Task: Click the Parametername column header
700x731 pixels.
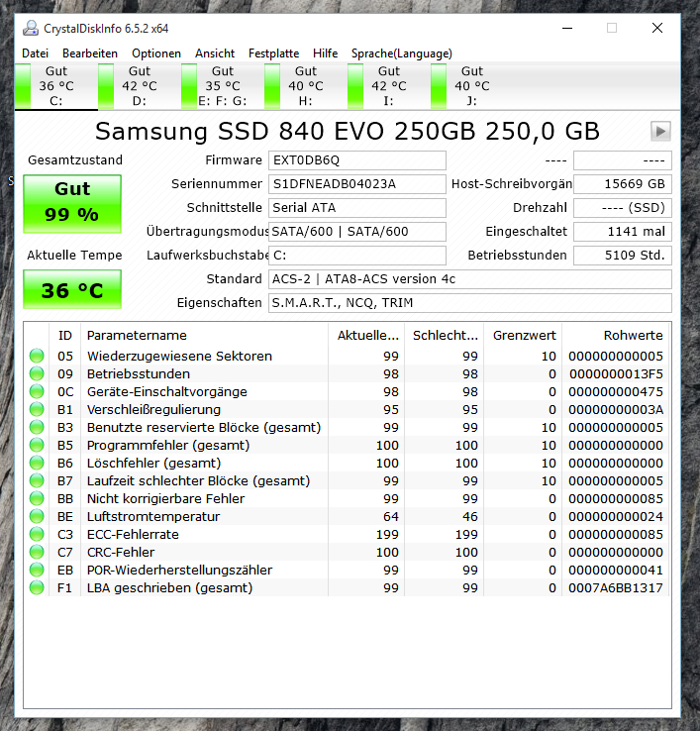Action: coord(204,336)
